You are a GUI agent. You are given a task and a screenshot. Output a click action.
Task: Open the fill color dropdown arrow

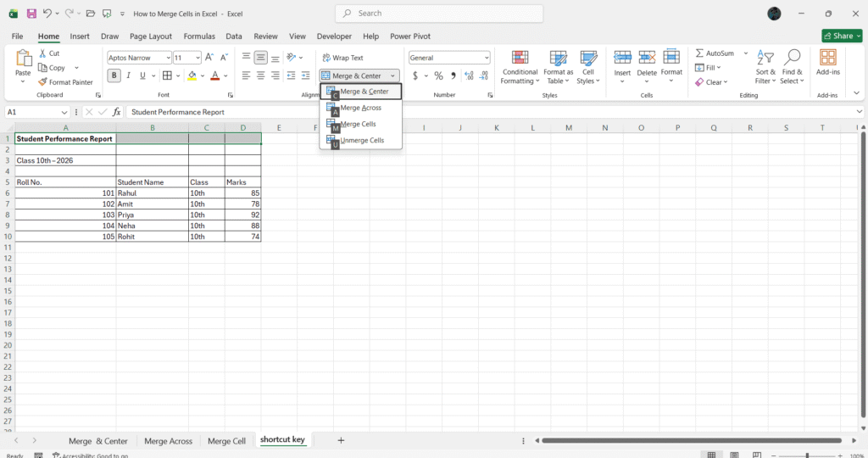pos(203,75)
